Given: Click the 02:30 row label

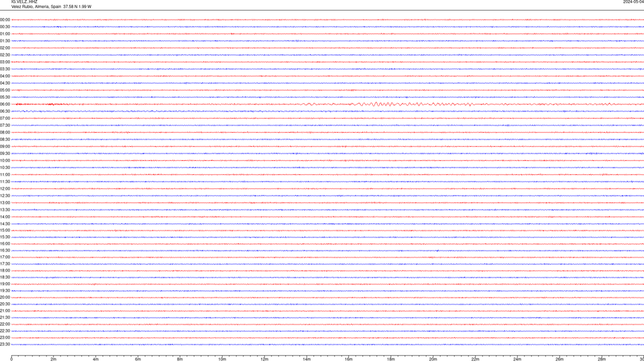Looking at the screenshot, I should 5,55.
